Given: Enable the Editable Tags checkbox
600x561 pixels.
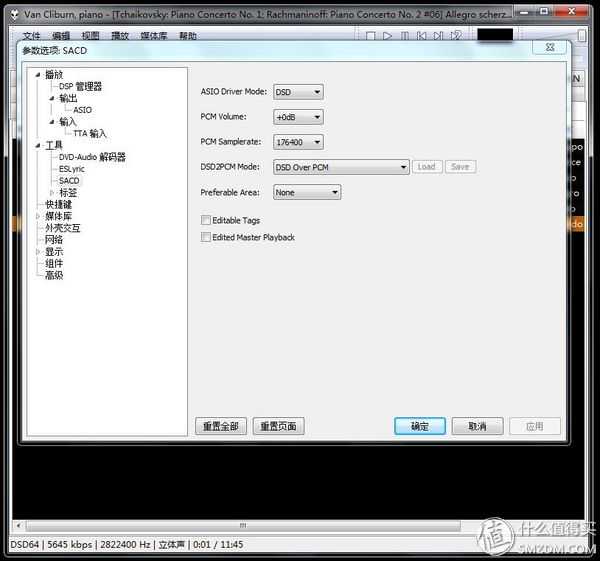Looking at the screenshot, I should 206,220.
